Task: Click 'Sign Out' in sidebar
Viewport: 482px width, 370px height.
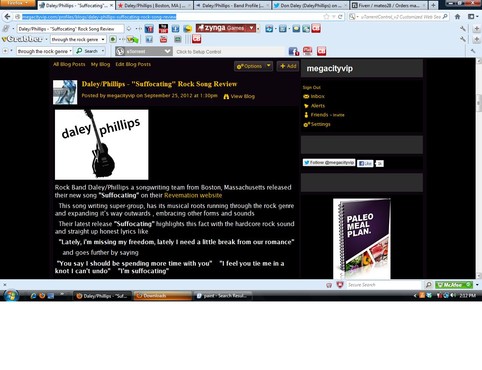Action: (x=312, y=87)
